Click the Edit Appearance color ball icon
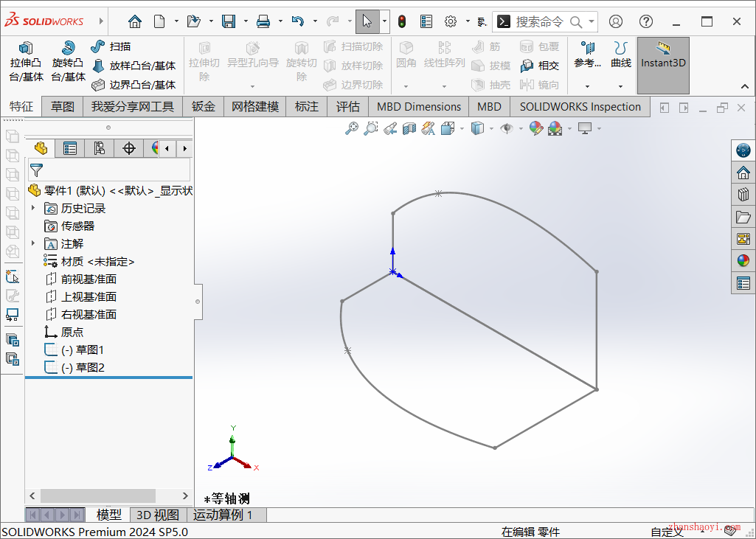The image size is (756, 539). coord(535,128)
